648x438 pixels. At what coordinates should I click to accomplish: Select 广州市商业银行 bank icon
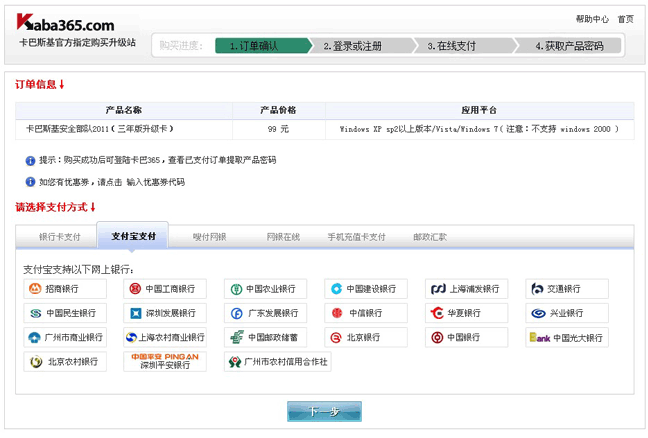point(65,338)
